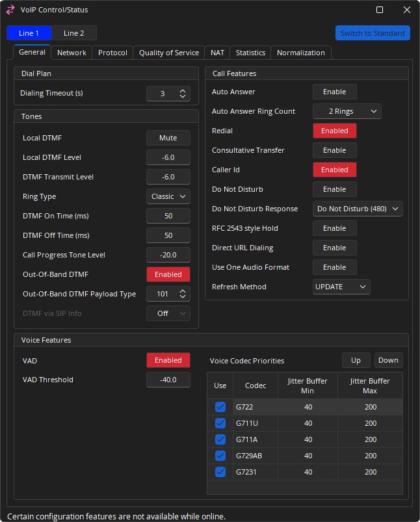
Task: Disable the Out-Of-Band DTMF toggle
Action: pos(168,274)
